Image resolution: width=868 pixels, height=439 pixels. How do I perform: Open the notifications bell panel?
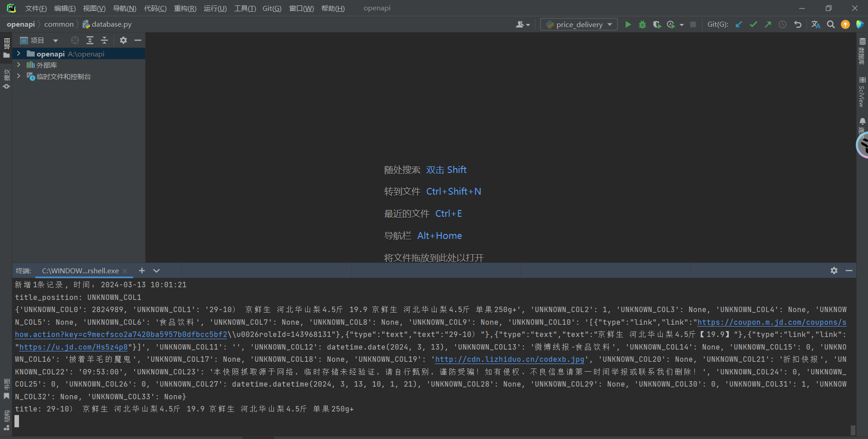click(x=862, y=121)
